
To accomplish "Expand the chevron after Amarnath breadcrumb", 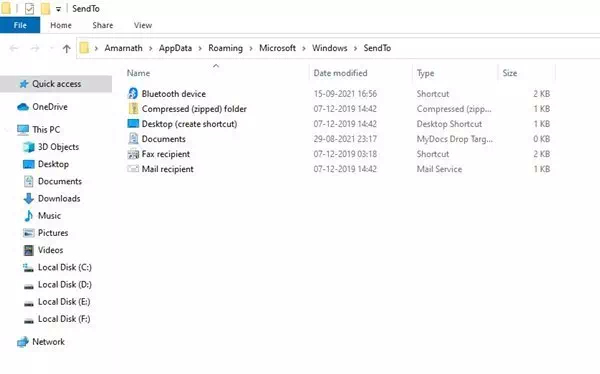I will pyautogui.click(x=151, y=48).
